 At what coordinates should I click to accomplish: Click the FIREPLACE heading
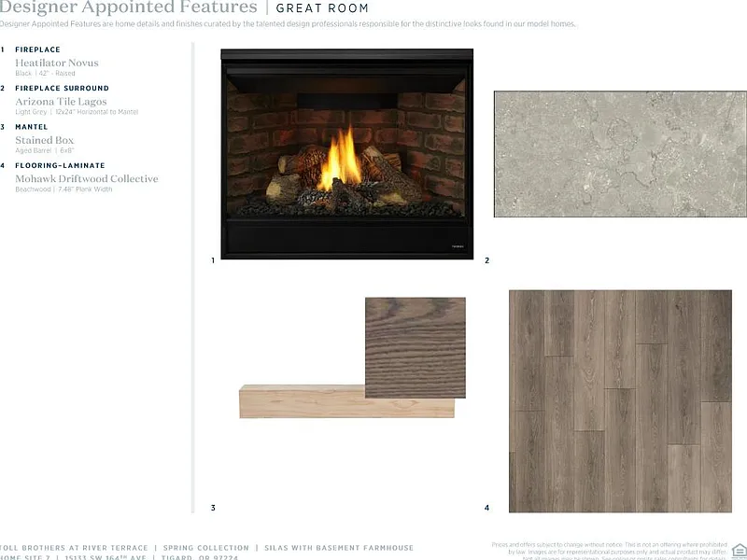[x=37, y=49]
